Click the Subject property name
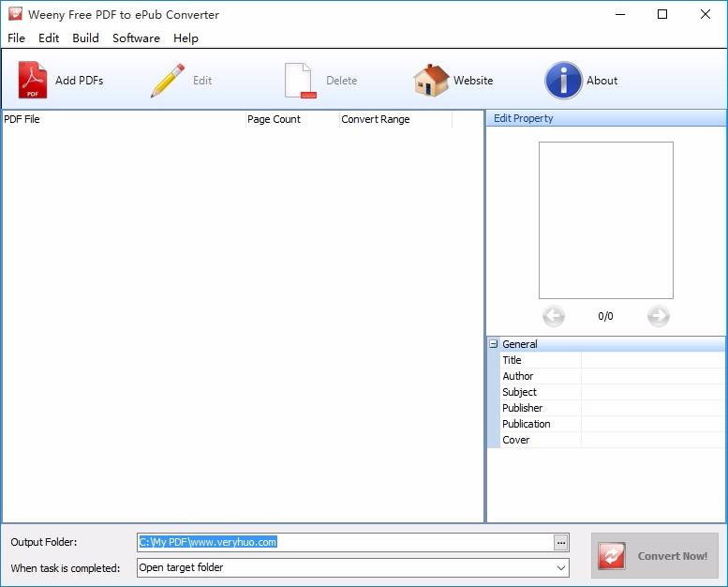Viewport: 728px width, 587px height. pyautogui.click(x=519, y=392)
